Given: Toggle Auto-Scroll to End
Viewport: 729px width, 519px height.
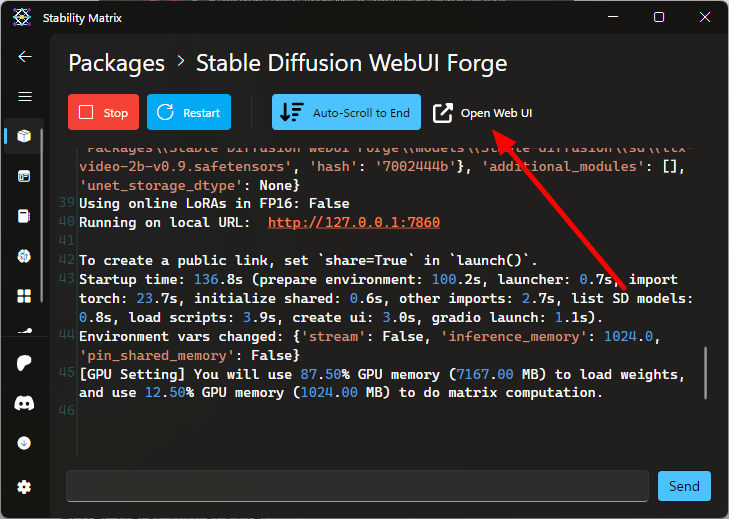Looking at the screenshot, I should tap(346, 112).
